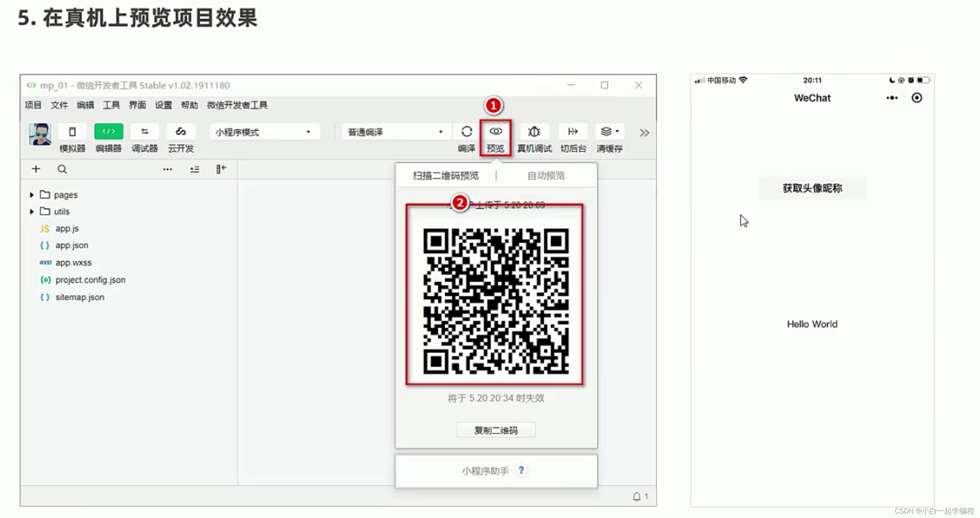The image size is (980, 518).
Task: Open the 设置 menu
Action: [x=163, y=105]
